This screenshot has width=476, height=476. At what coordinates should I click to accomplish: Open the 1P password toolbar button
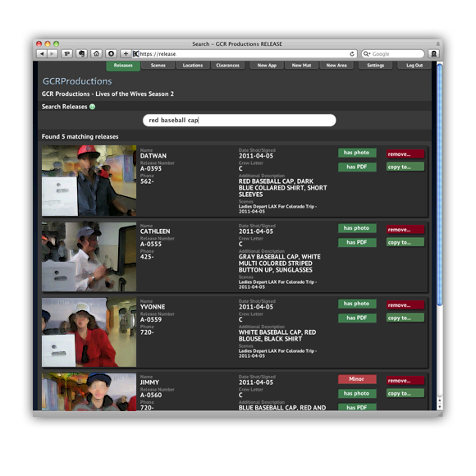coord(66,53)
